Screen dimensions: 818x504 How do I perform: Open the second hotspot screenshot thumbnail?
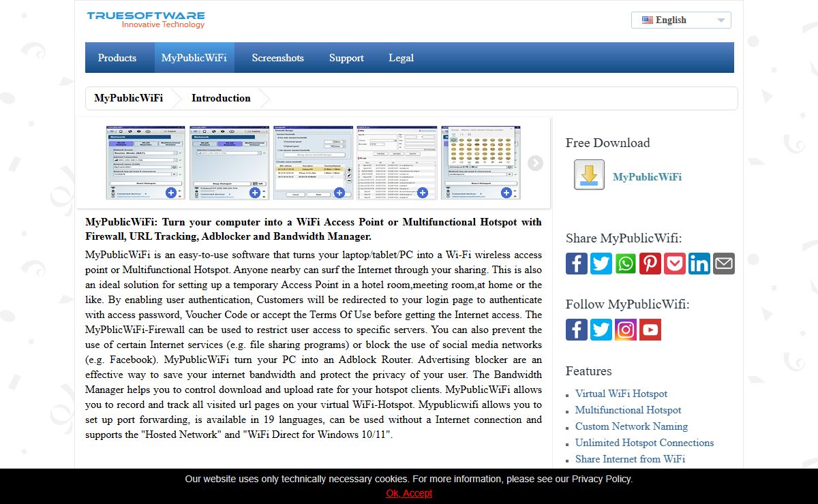[230, 162]
